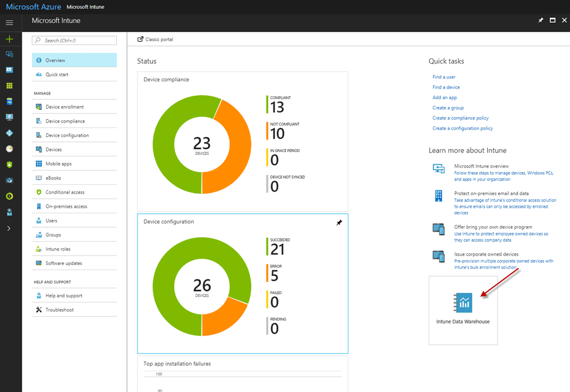Open Device configuration menu item

74,135
